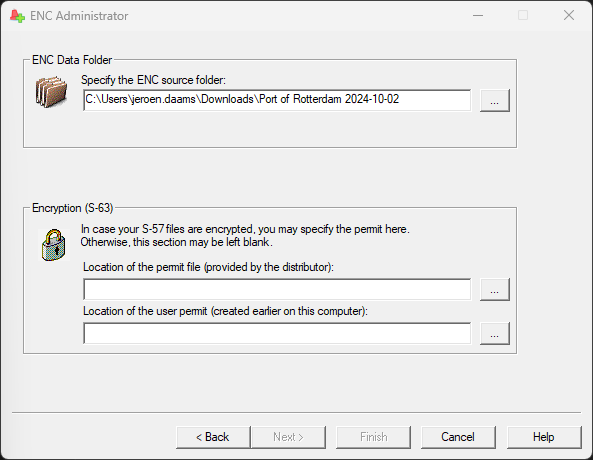Click the padlock icon in Encryption section
This screenshot has height=460, width=593.
coord(54,245)
